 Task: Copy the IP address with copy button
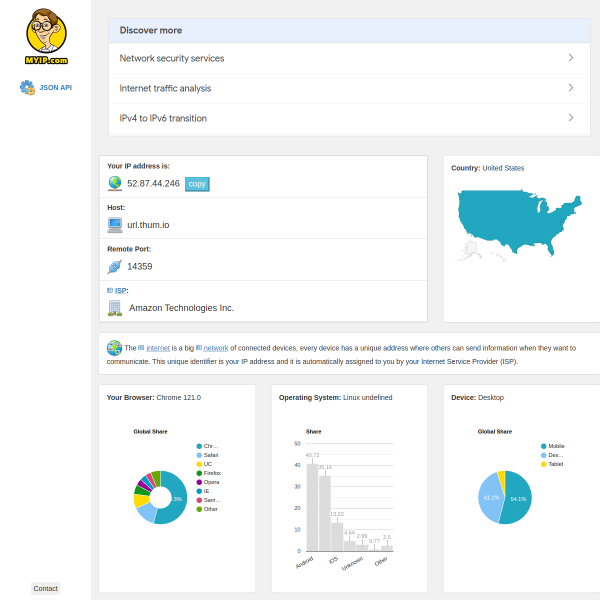(197, 184)
